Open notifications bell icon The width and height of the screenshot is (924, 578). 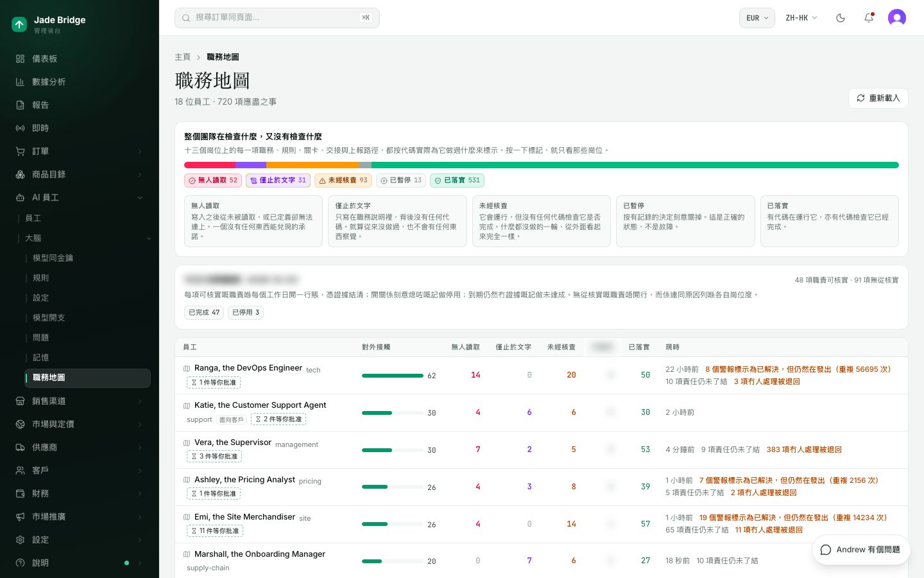pyautogui.click(x=869, y=18)
